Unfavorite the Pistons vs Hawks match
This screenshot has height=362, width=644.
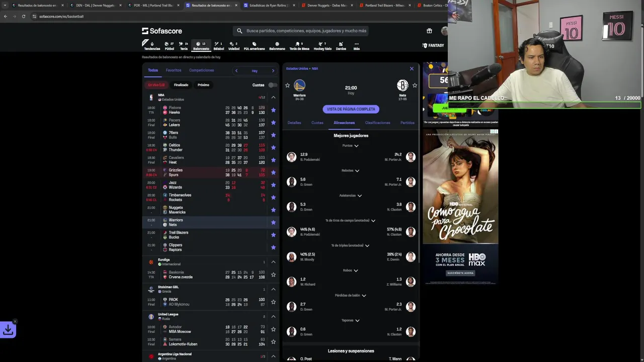pos(273,110)
